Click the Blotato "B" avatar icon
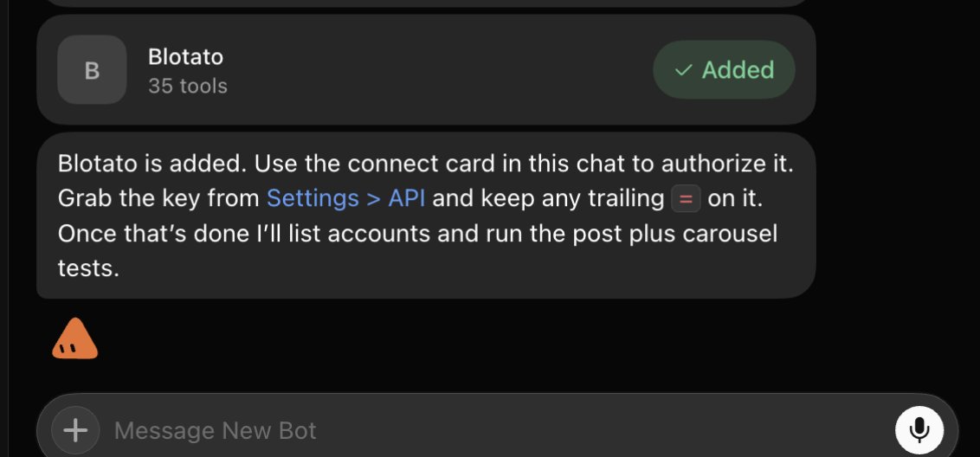This screenshot has width=980, height=457. point(92,70)
